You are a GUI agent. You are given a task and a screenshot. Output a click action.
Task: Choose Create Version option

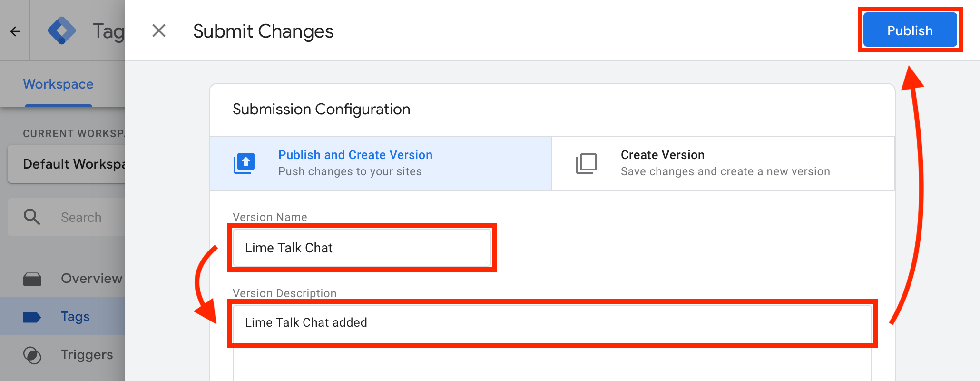point(723,163)
